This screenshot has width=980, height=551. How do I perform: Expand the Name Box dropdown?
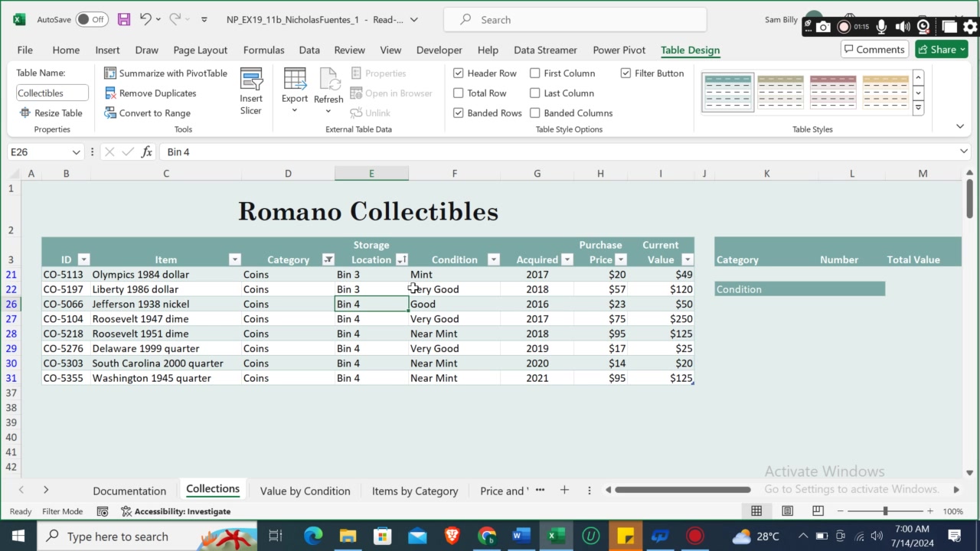pyautogui.click(x=76, y=152)
